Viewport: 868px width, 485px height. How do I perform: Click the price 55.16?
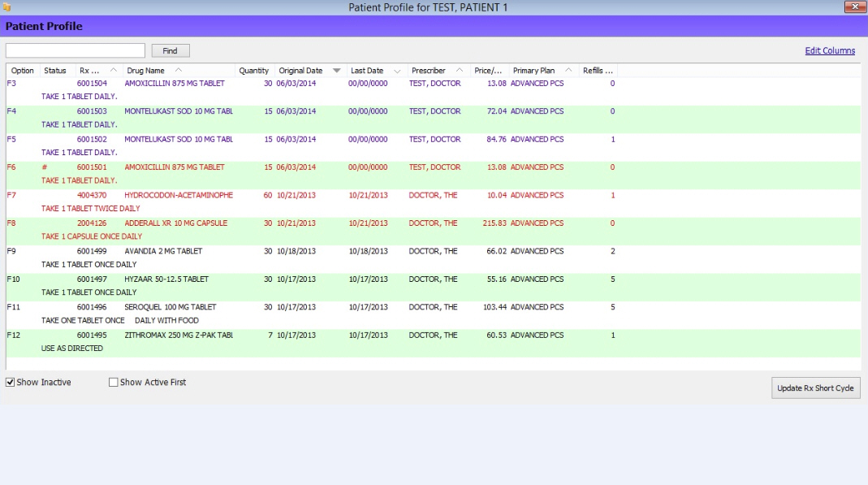point(497,279)
